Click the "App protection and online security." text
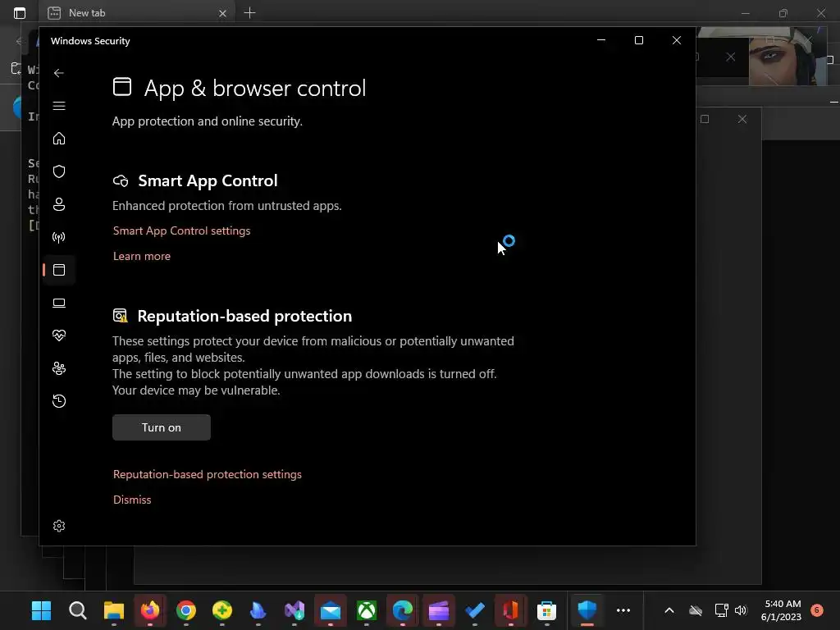Image resolution: width=840 pixels, height=630 pixels. pos(208,121)
